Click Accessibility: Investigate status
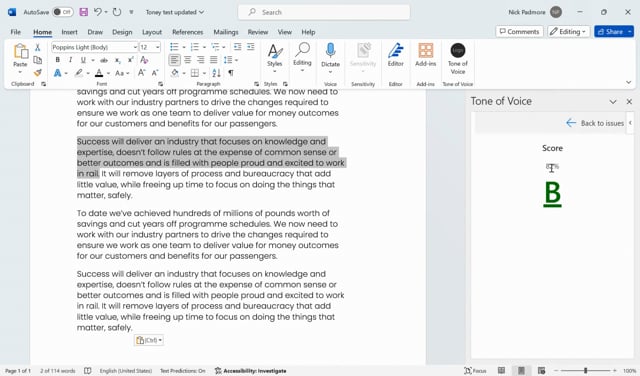The image size is (640, 376). [x=251, y=371]
